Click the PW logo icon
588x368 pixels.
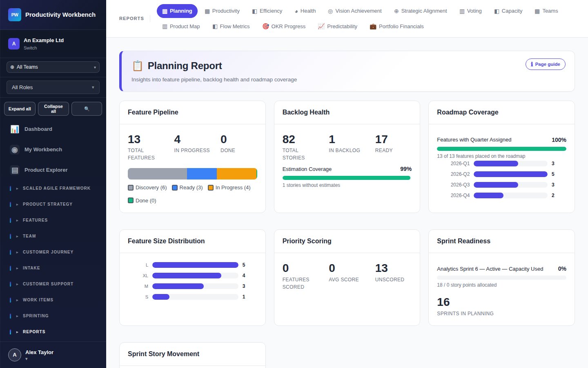[15, 15]
